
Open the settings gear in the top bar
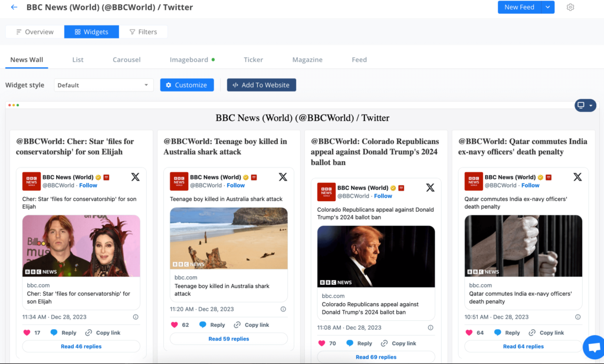pyautogui.click(x=570, y=7)
